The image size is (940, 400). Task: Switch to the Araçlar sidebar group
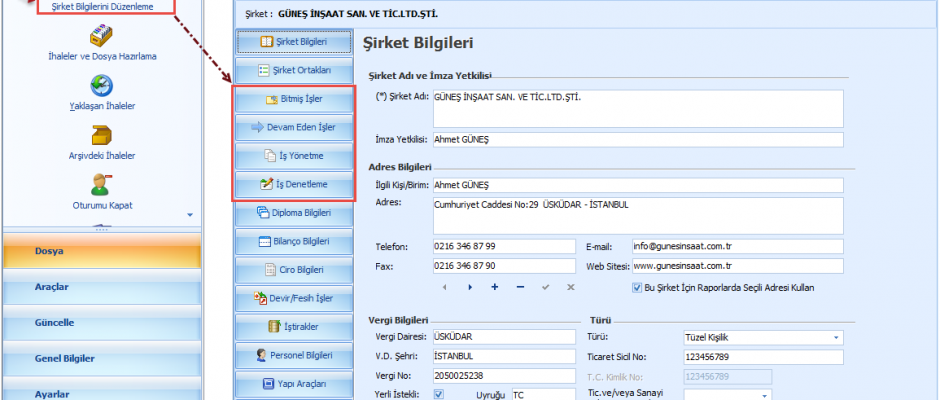[100, 287]
